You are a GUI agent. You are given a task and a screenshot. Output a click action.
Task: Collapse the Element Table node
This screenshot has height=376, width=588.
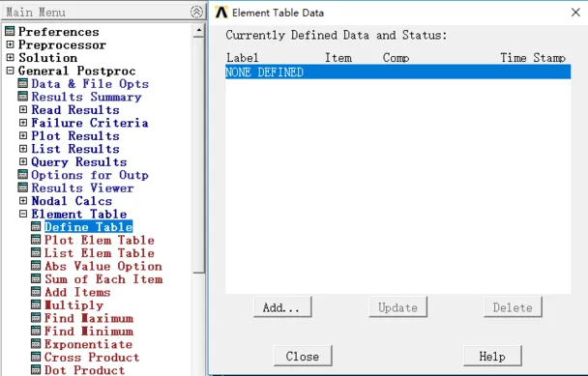[23, 214]
